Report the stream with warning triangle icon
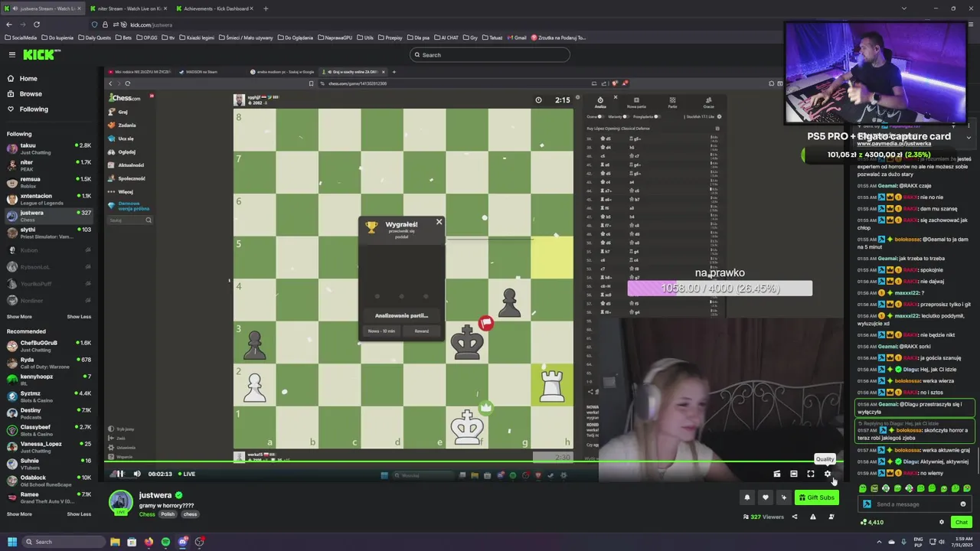 click(x=813, y=517)
